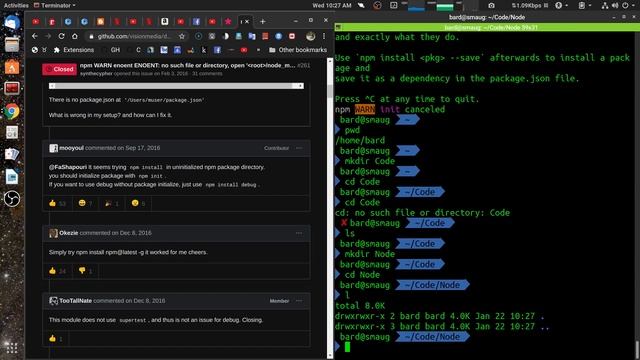
Task: Open options menu on mooyoul's comment
Action: point(299,148)
